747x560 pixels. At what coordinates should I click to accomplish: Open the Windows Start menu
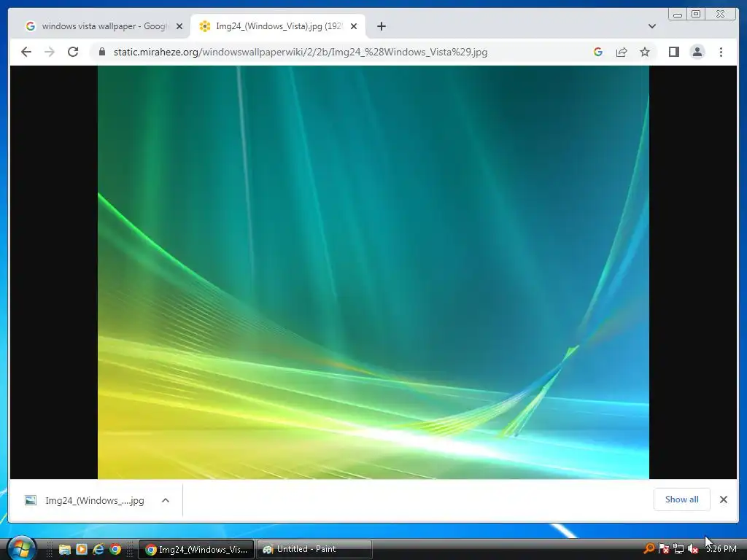click(x=21, y=548)
